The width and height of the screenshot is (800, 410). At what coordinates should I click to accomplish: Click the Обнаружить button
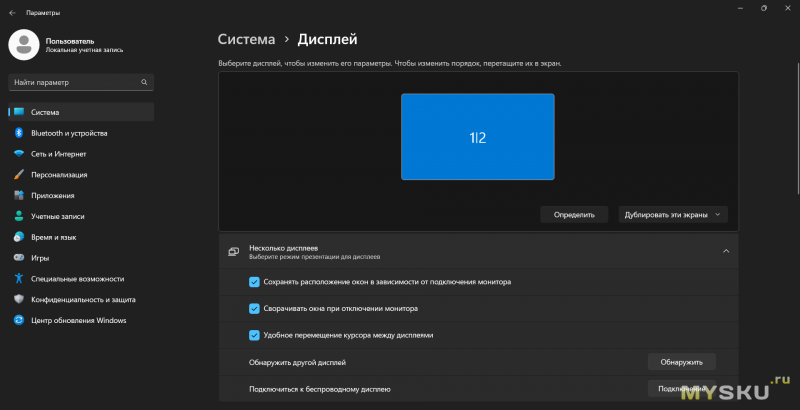(x=681, y=362)
